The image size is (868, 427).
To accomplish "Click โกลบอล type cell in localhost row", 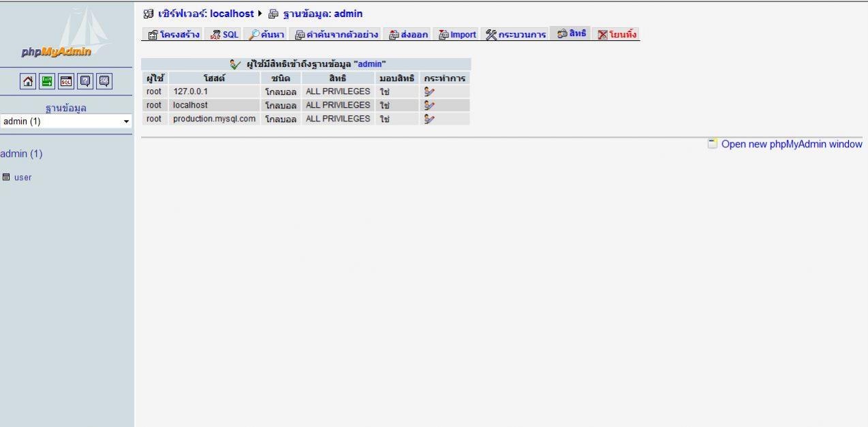I will (281, 105).
